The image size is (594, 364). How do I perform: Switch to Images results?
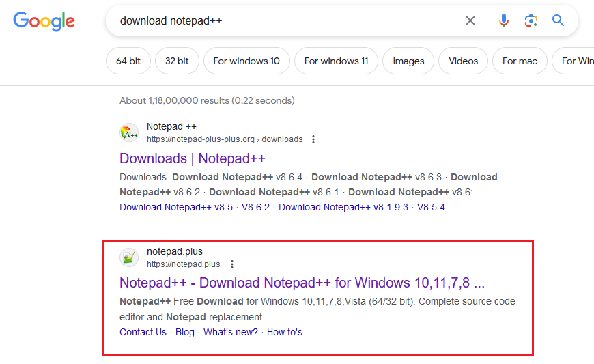tap(408, 61)
